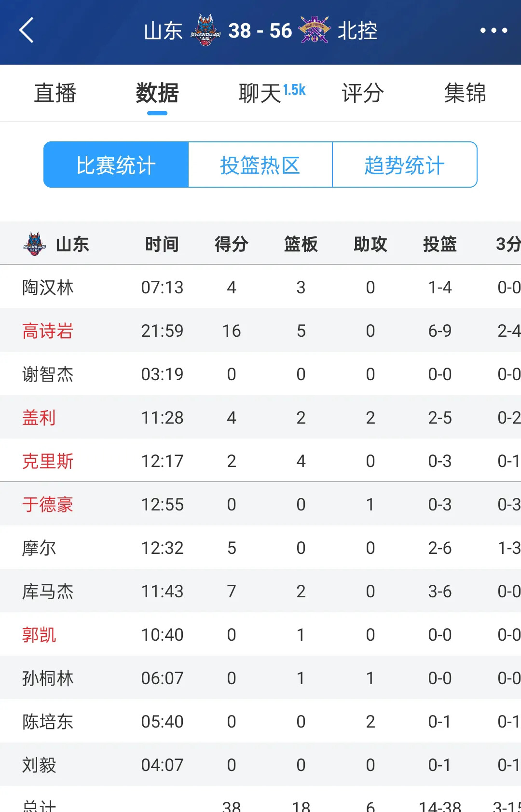
Task: Click the 38 - 56 score display
Action: pos(261,31)
